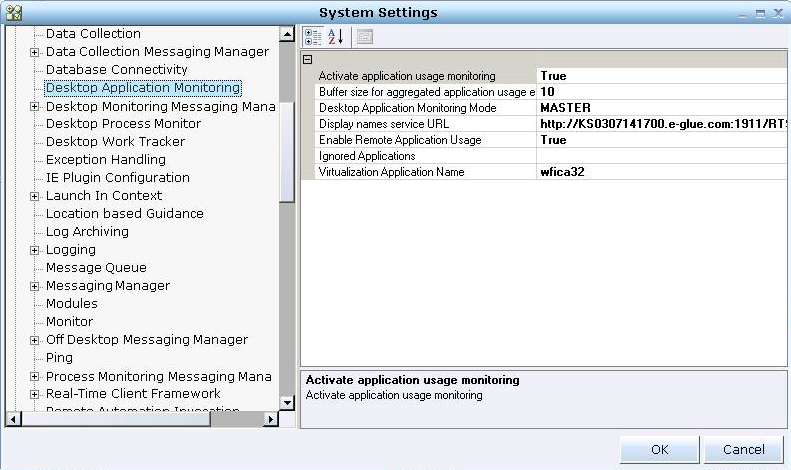Click the tree's vertical scrollbar down arrow
The width and height of the screenshot is (791, 470).
tap(287, 402)
